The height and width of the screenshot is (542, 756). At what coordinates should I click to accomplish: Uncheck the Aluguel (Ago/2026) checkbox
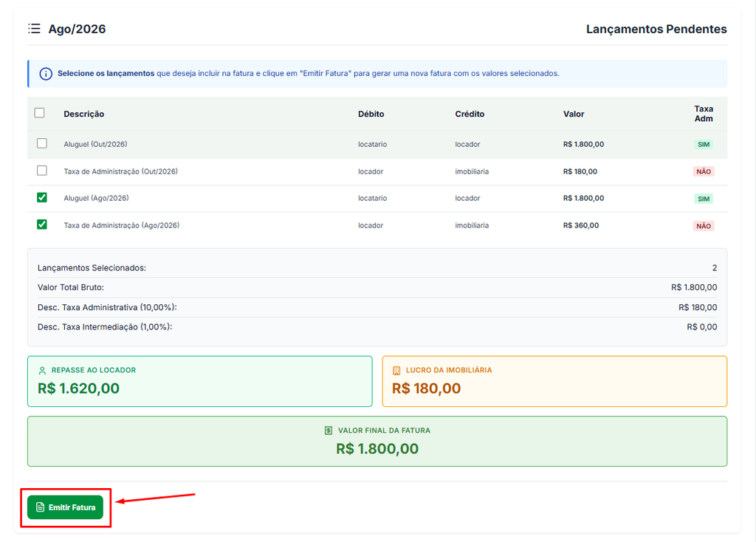click(x=42, y=197)
